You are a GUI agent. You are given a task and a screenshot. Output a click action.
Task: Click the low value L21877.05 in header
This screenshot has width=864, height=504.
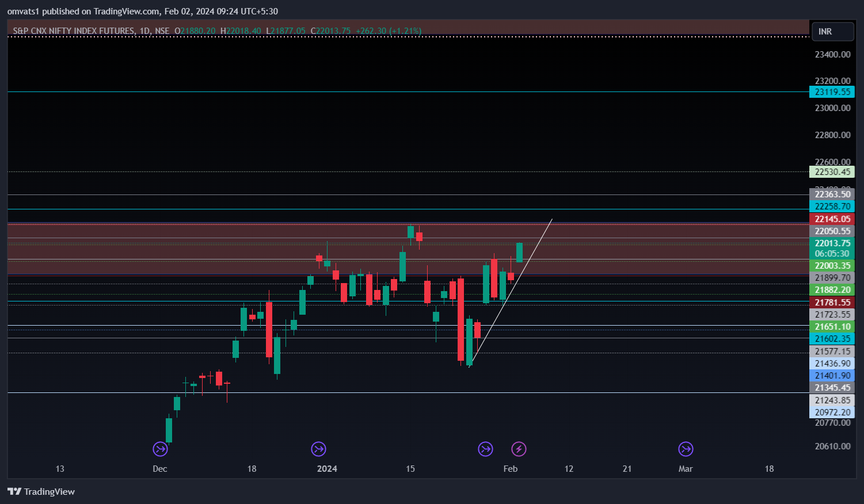(286, 31)
